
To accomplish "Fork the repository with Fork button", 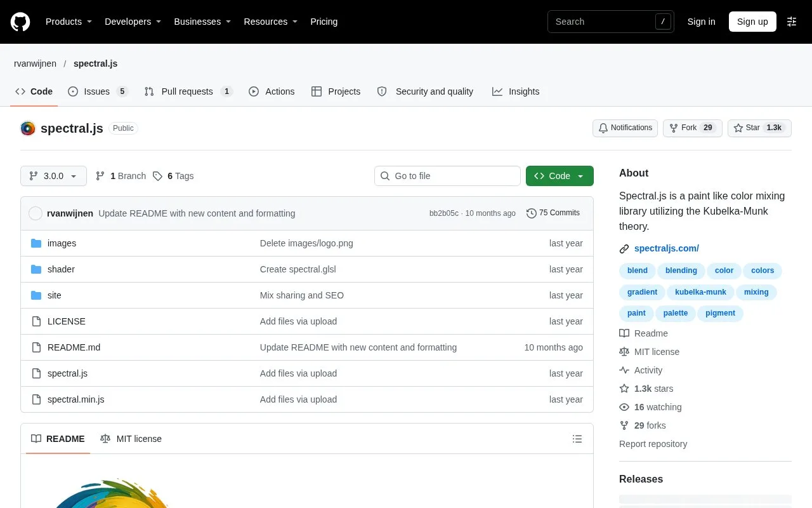I will click(x=692, y=128).
